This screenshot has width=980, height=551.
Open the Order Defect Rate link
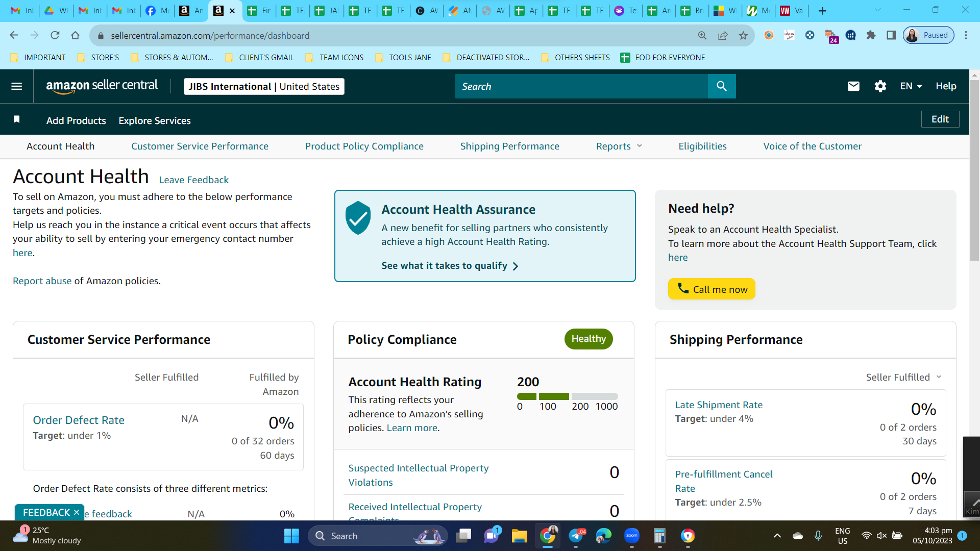tap(79, 420)
